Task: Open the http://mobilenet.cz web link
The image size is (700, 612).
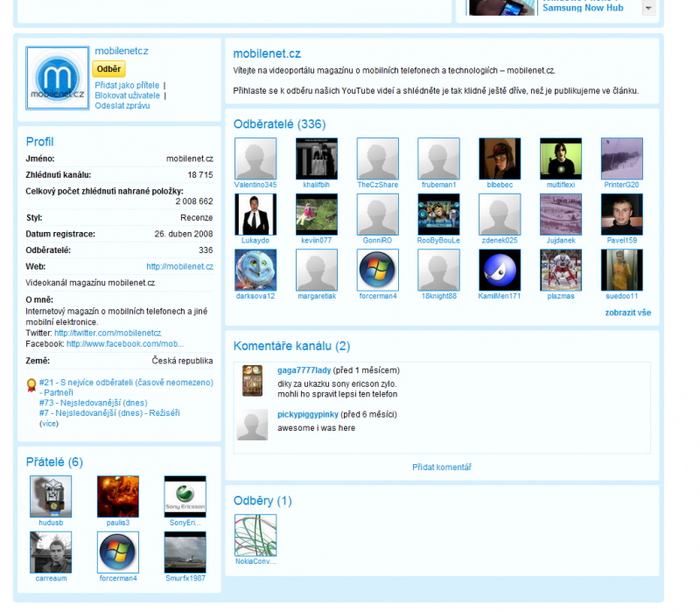Action: point(179,266)
